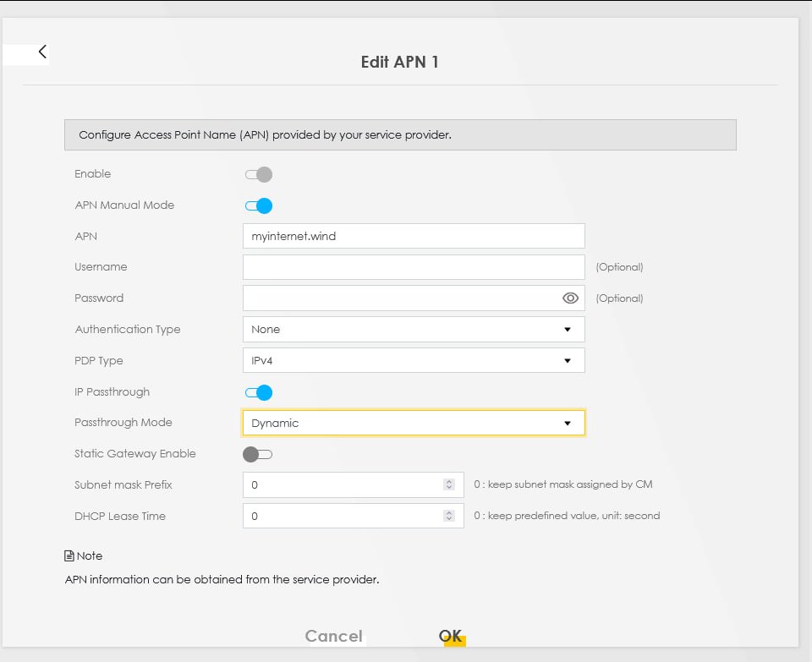This screenshot has height=662, width=812.
Task: Click the APN text field
Action: (413, 236)
